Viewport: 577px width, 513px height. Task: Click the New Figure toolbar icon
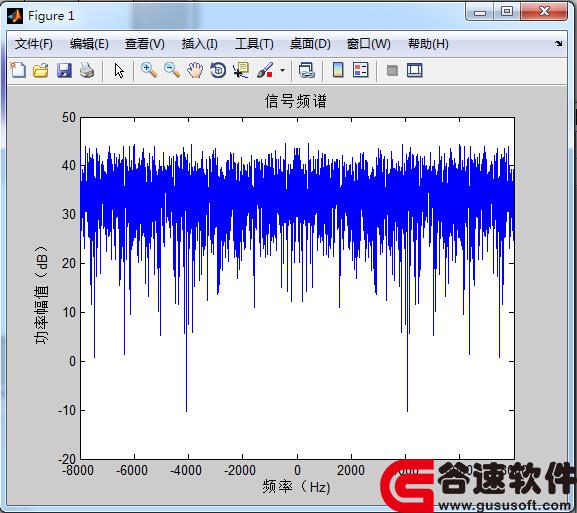pyautogui.click(x=18, y=70)
